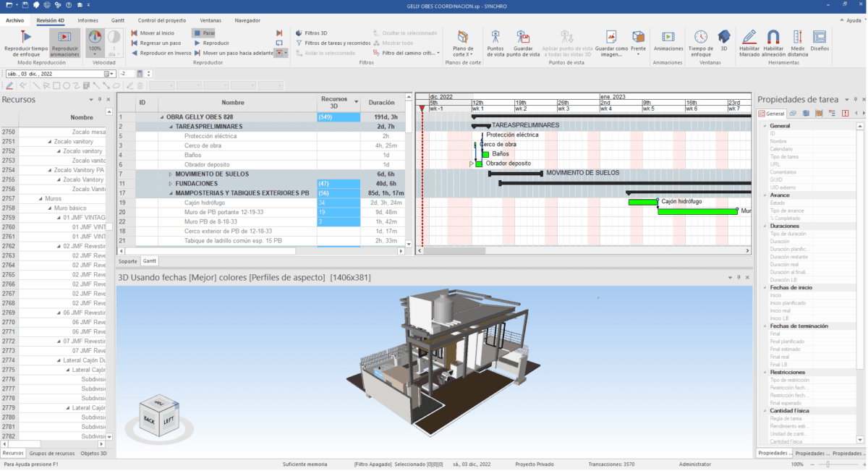Expand the MOVIMIENTO DE SUELOS task group
This screenshot has width=868, height=471.
[171, 174]
